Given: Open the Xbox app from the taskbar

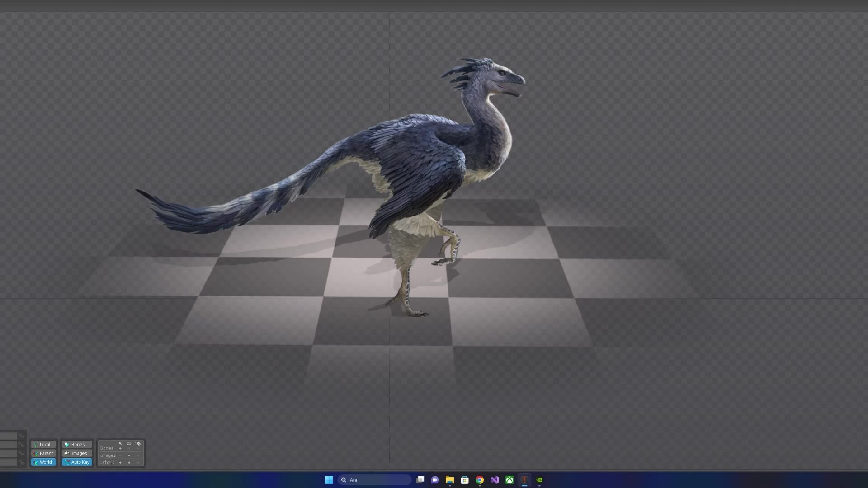Looking at the screenshot, I should (510, 480).
